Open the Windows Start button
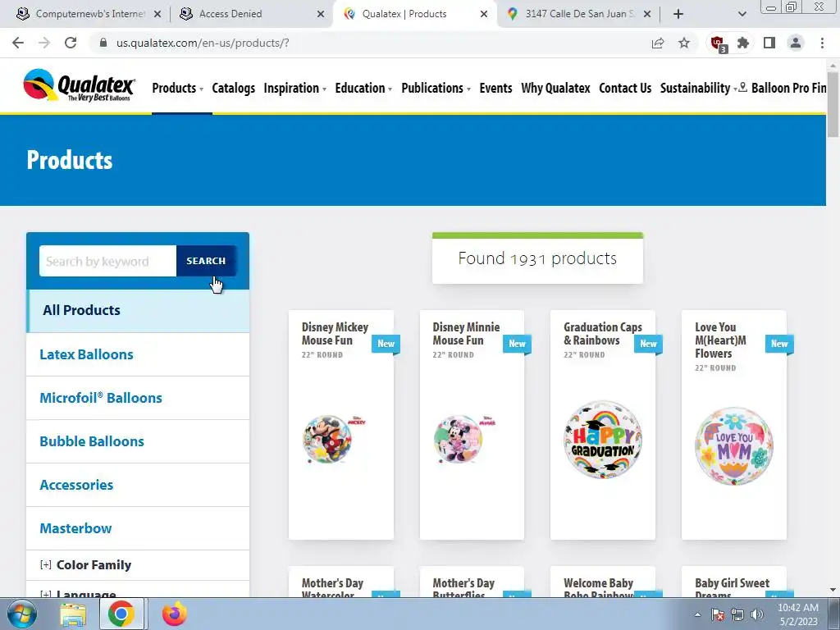The width and height of the screenshot is (840, 630). coord(22,614)
